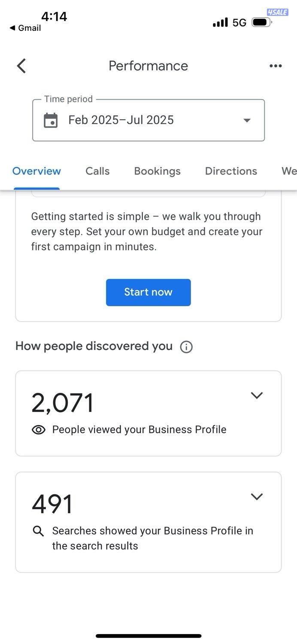The height and width of the screenshot is (644, 297).
Task: Tap the battery status icon
Action: pos(262,22)
